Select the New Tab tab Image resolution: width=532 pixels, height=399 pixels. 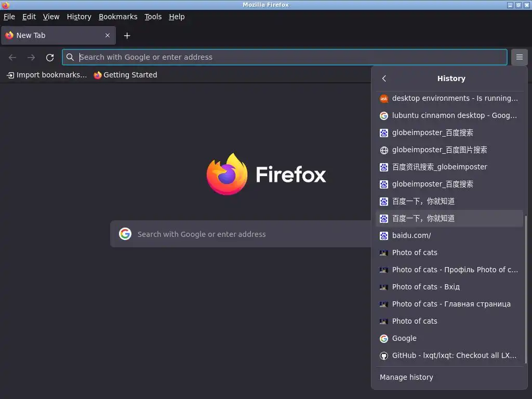[58, 35]
